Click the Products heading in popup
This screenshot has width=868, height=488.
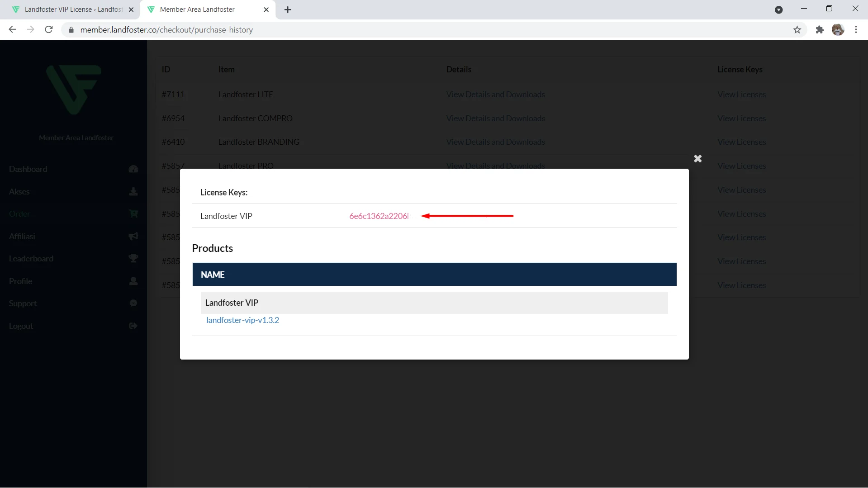pyautogui.click(x=212, y=248)
